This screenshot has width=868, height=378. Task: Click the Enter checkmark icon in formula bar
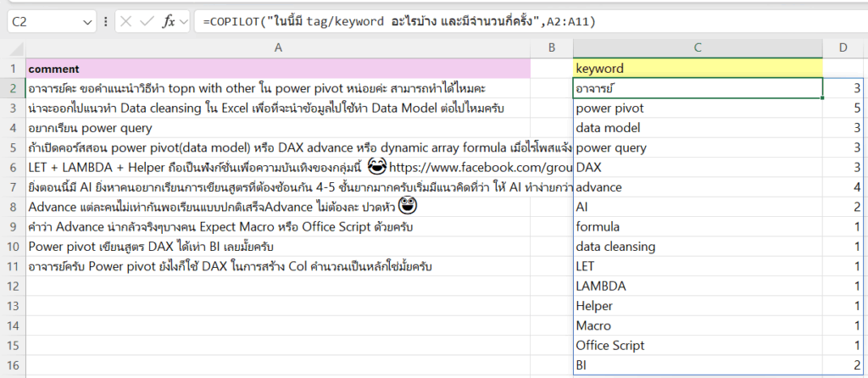[x=148, y=22]
